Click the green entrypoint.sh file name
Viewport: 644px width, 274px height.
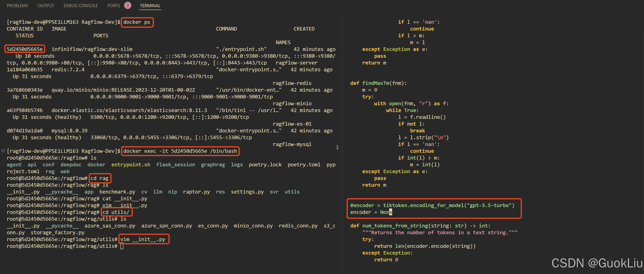tap(131, 165)
